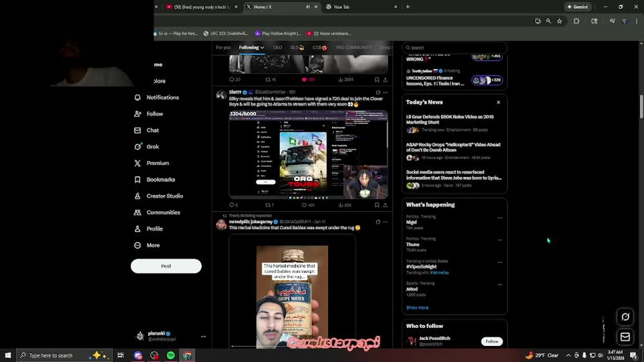
Task: Open options for Thune trend
Action: (x=500, y=240)
